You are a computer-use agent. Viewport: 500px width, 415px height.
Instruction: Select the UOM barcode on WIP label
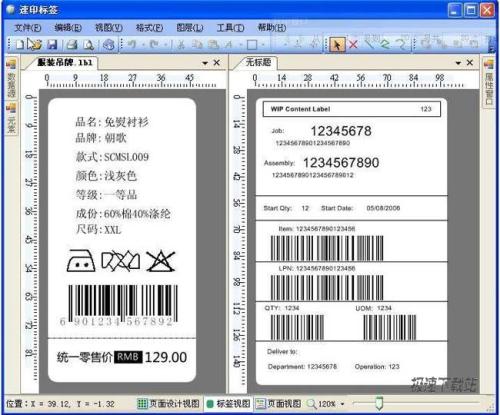(x=389, y=327)
